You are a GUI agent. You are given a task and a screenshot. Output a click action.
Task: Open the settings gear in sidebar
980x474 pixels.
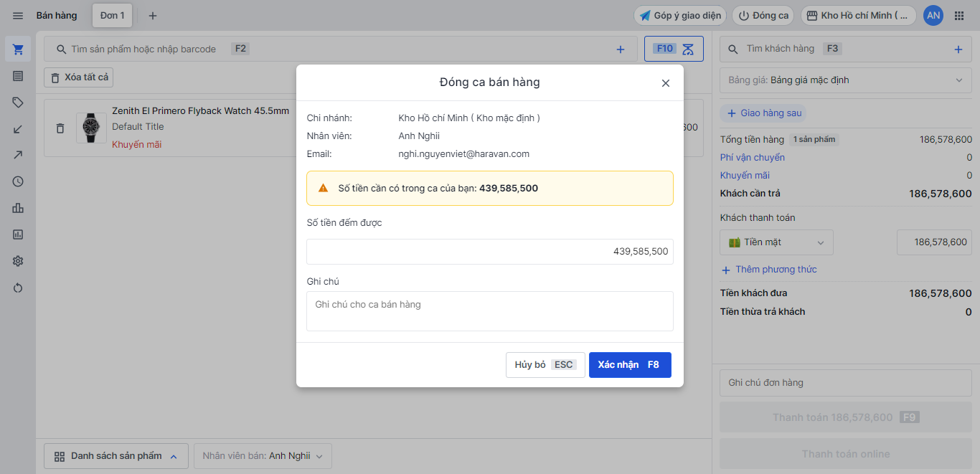pyautogui.click(x=18, y=261)
